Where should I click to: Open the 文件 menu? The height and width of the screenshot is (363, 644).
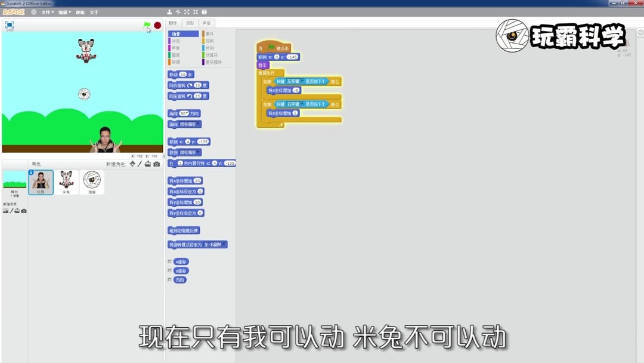point(46,11)
